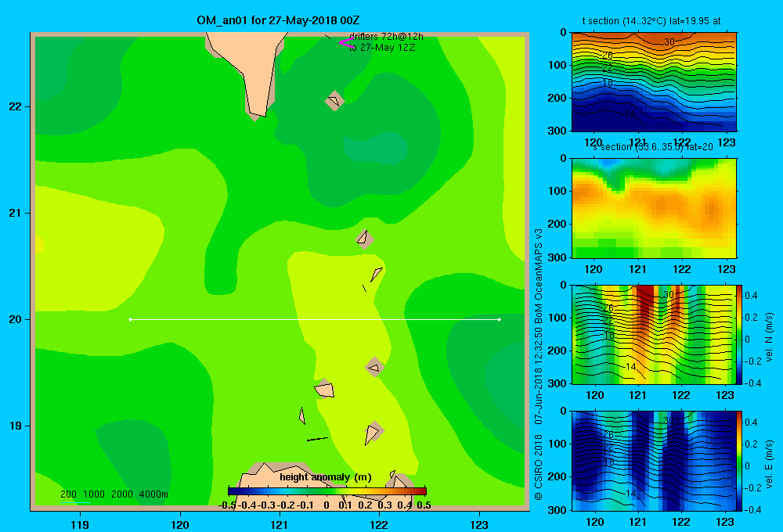
Task: Click longitude label 122 on main map axis
Action: click(379, 524)
